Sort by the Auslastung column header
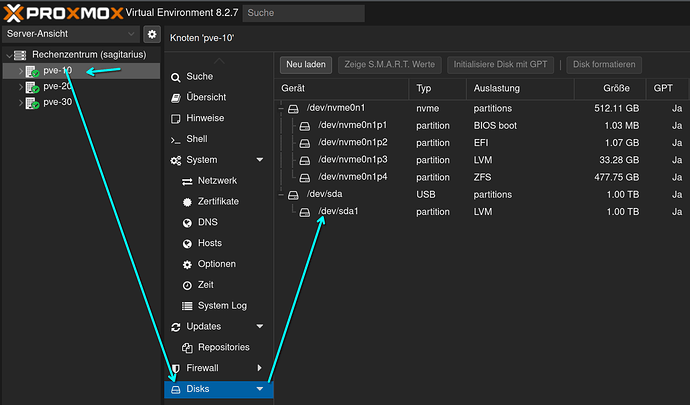This screenshot has height=405, width=690. (x=520, y=88)
